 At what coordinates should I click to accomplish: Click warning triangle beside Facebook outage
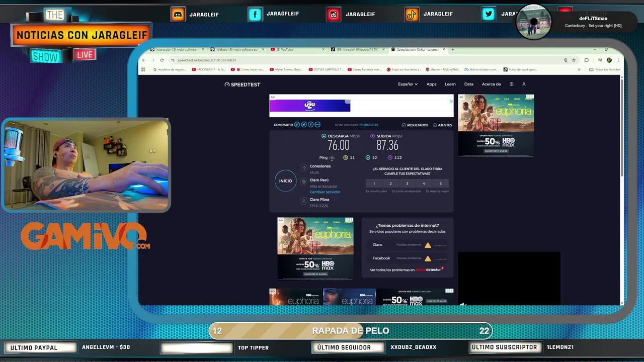pos(428,258)
